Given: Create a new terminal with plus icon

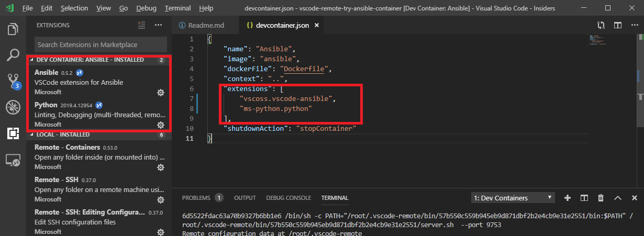Looking at the screenshot, I should click(x=567, y=198).
